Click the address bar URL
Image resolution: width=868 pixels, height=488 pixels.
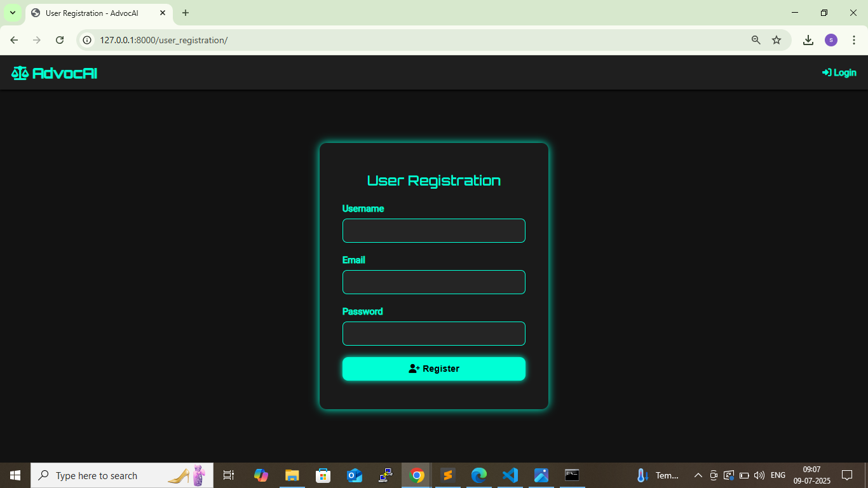click(163, 40)
